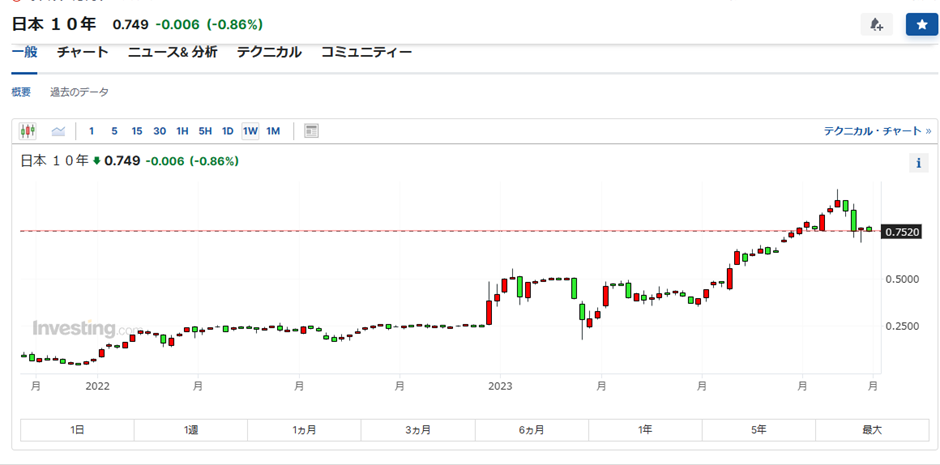940x465 pixels.
Task: Add to watchlist with the star button
Action: click(x=921, y=25)
